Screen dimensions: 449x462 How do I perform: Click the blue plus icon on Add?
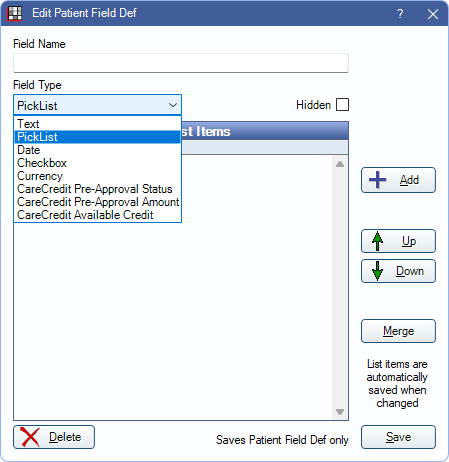377,180
